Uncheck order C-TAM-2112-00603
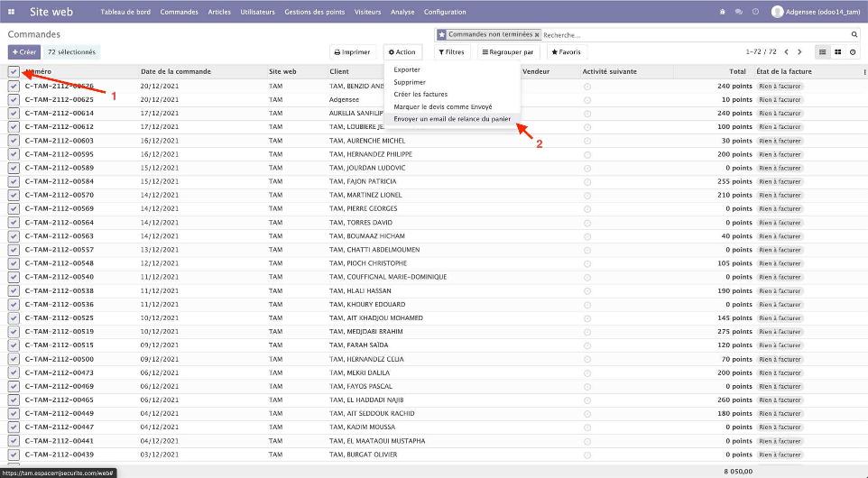This screenshot has width=868, height=478. (x=14, y=141)
